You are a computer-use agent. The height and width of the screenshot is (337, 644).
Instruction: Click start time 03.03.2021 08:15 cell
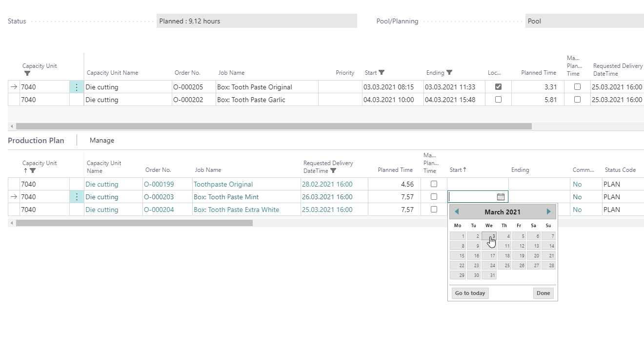click(x=393, y=87)
